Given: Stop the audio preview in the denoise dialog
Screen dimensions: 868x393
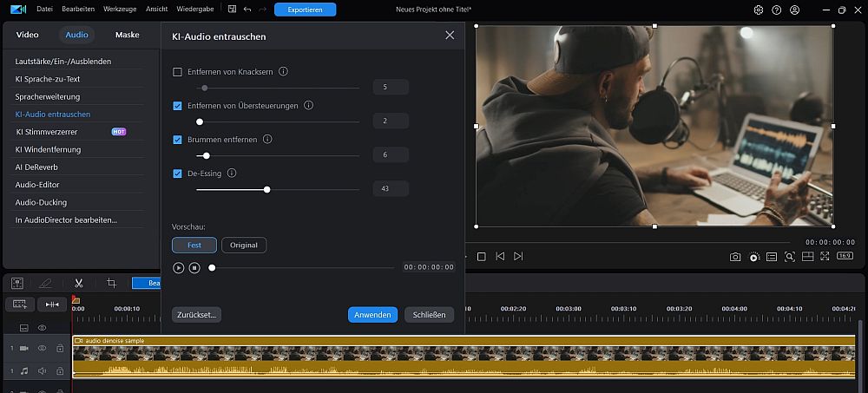Looking at the screenshot, I should (x=194, y=268).
